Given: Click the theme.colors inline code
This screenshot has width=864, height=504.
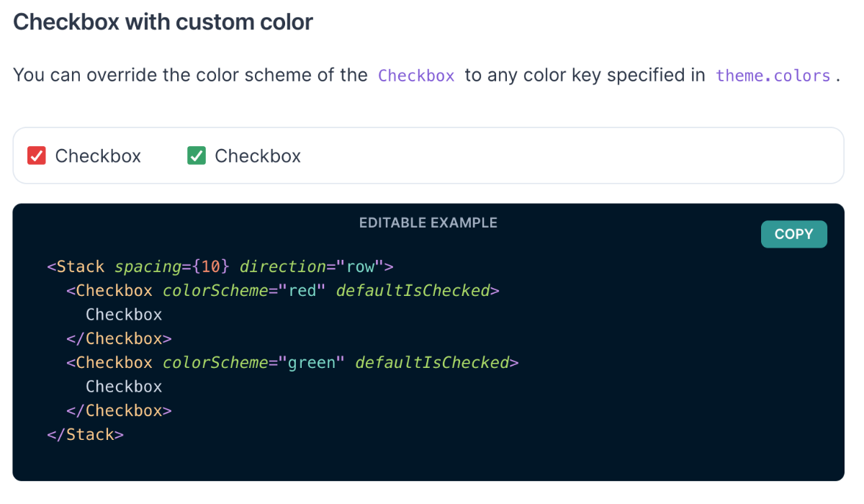Looking at the screenshot, I should 773,76.
